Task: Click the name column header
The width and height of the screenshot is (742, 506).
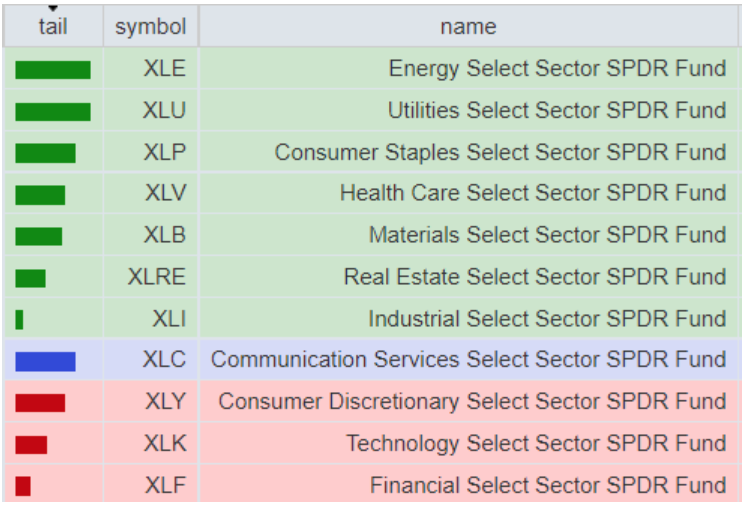Action: tap(467, 27)
